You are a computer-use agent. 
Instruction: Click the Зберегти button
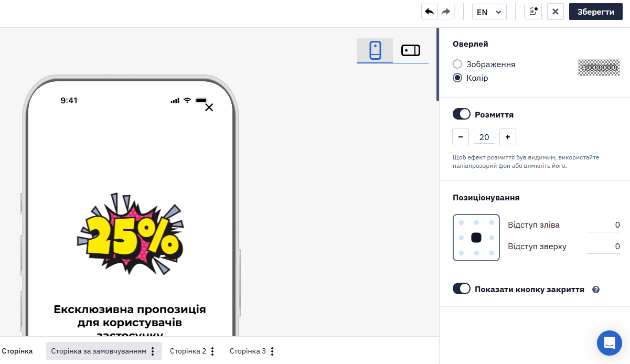click(x=596, y=12)
